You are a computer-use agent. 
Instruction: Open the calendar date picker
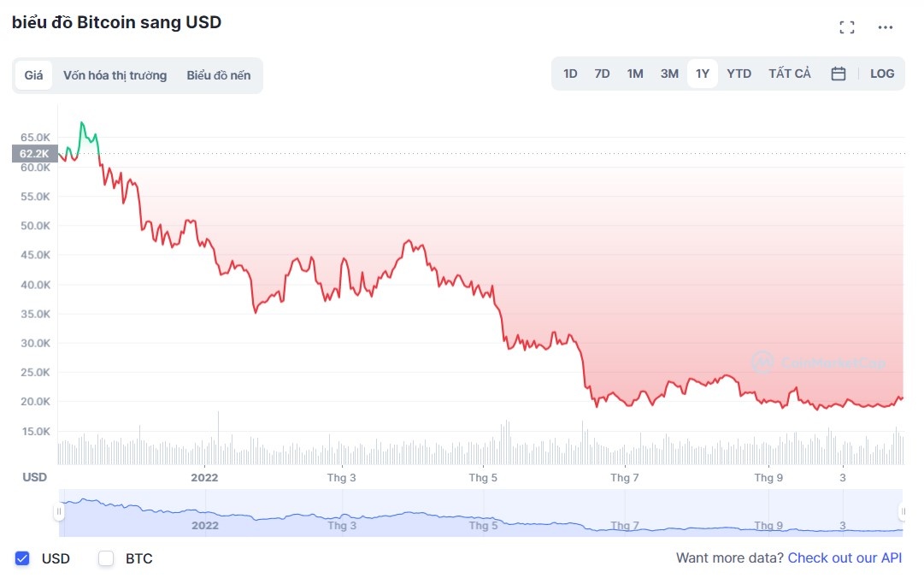pos(838,74)
